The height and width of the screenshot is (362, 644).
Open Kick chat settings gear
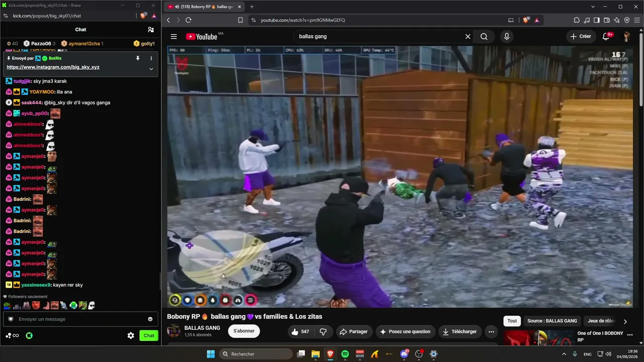click(x=131, y=335)
